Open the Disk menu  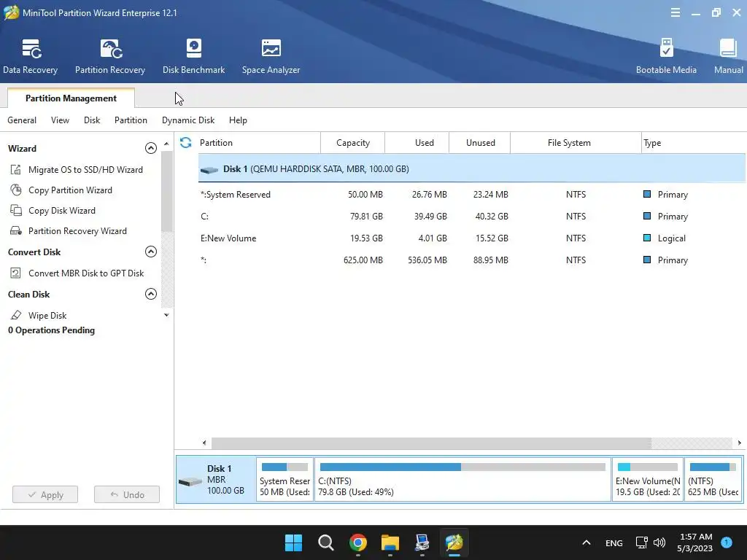click(92, 120)
